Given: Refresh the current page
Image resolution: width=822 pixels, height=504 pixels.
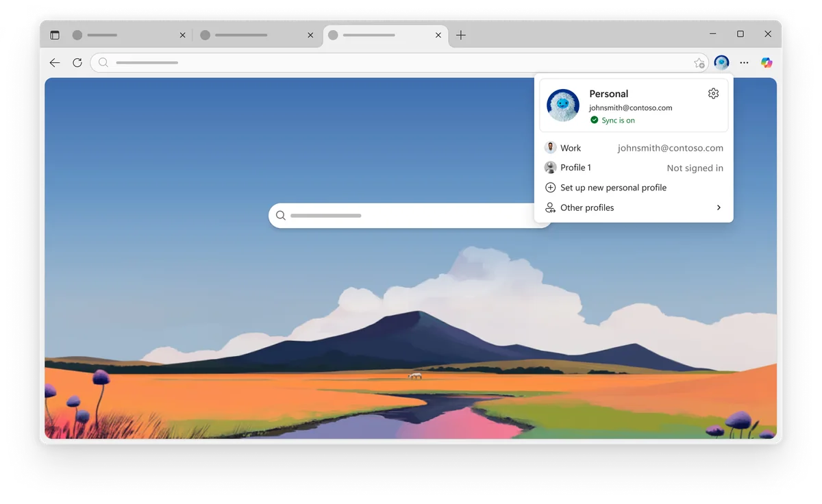Looking at the screenshot, I should click(77, 63).
